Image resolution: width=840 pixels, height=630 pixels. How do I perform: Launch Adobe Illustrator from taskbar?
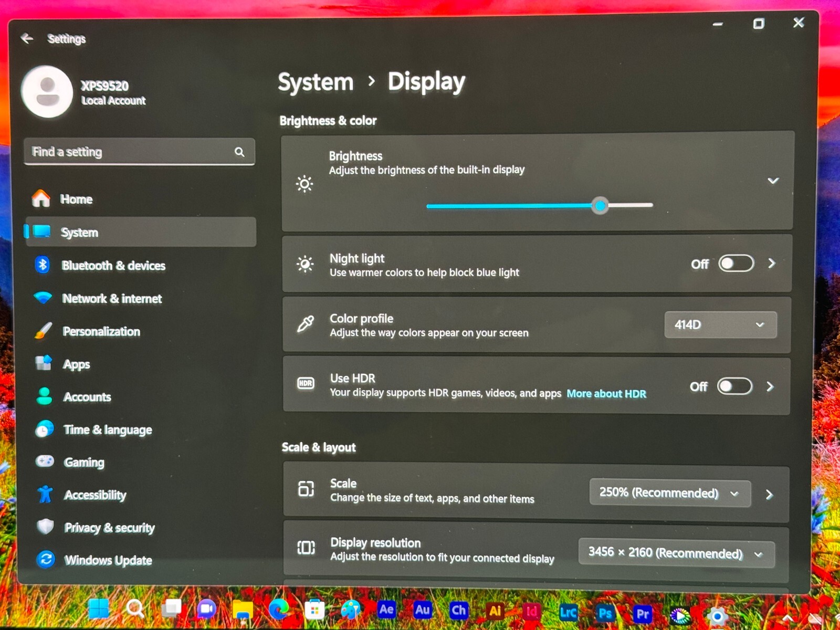coord(495,611)
